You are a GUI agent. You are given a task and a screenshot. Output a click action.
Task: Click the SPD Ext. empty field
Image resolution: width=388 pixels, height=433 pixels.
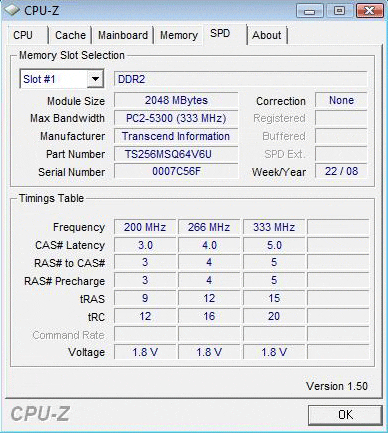341,154
